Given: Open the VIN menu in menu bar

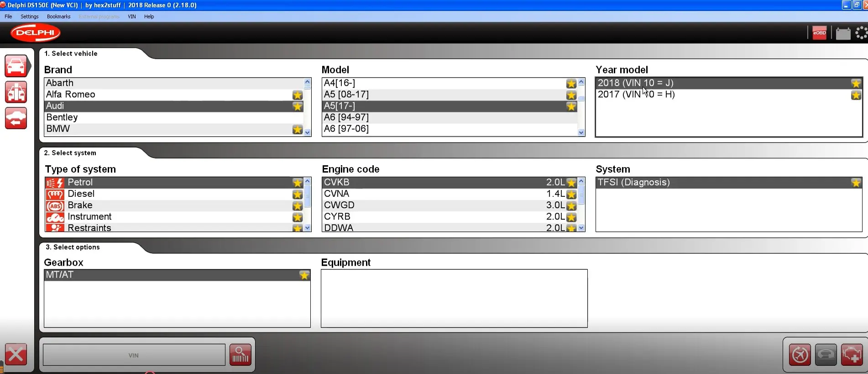Looking at the screenshot, I should pyautogui.click(x=132, y=16).
